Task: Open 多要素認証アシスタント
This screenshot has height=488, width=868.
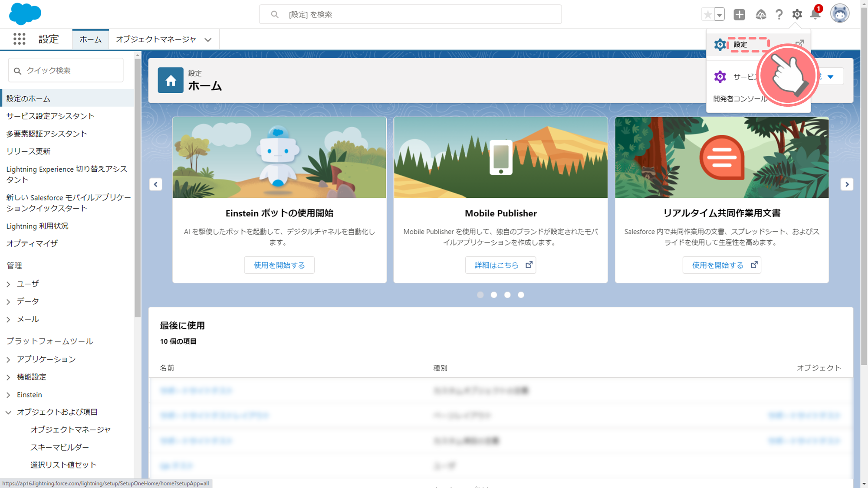Action: [x=47, y=134]
